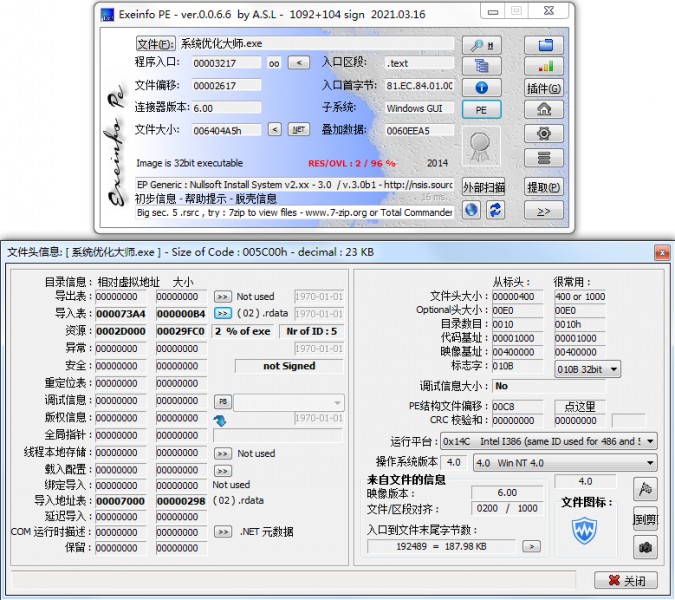The height and width of the screenshot is (600, 675).
Task: Click the blue refresh arrows icon
Action: pos(495,210)
